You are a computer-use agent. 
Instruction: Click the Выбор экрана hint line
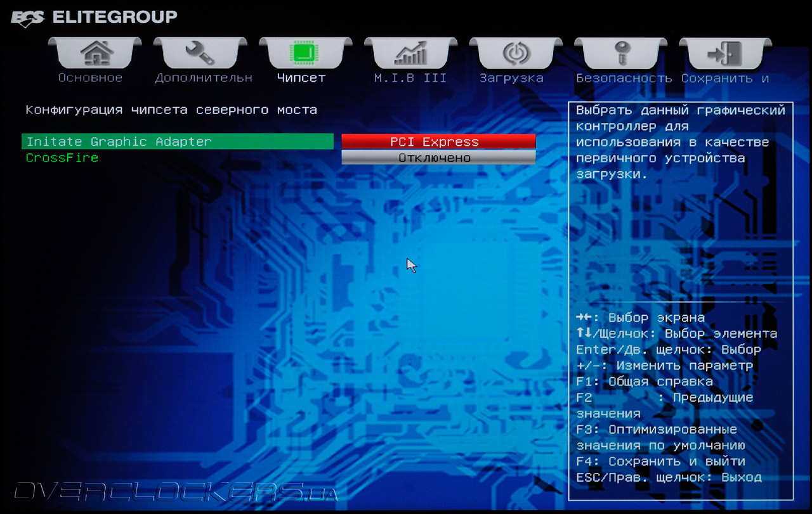(641, 318)
